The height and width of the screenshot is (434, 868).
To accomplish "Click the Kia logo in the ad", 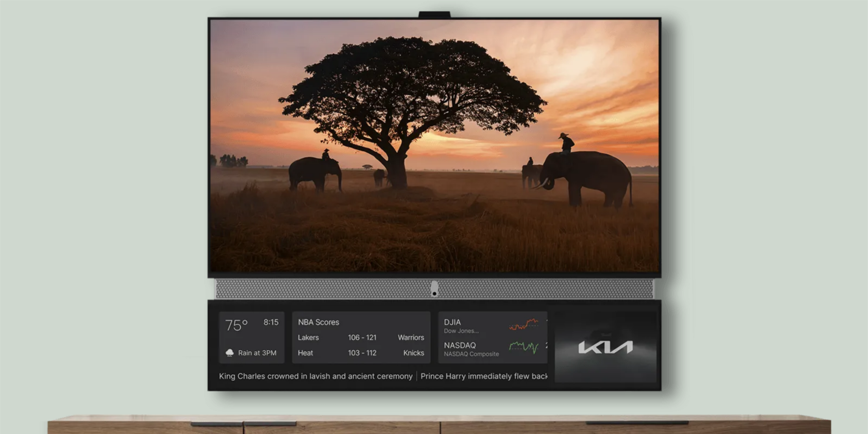I will [x=605, y=348].
